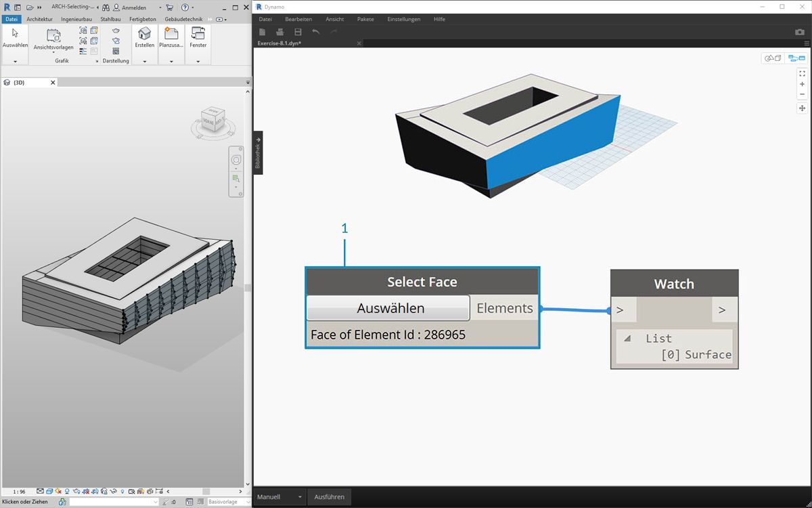Image resolution: width=812 pixels, height=508 pixels.
Task: Click the Watch node input port
Action: pyautogui.click(x=624, y=310)
